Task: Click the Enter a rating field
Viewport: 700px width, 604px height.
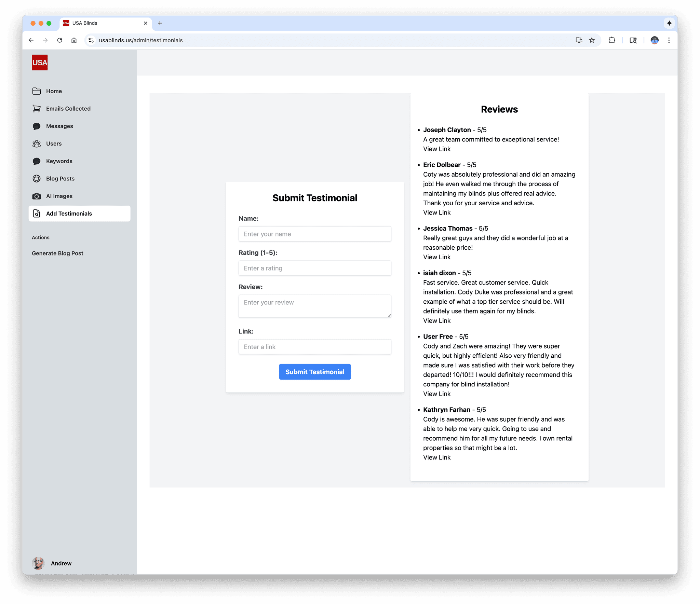Action: click(314, 268)
